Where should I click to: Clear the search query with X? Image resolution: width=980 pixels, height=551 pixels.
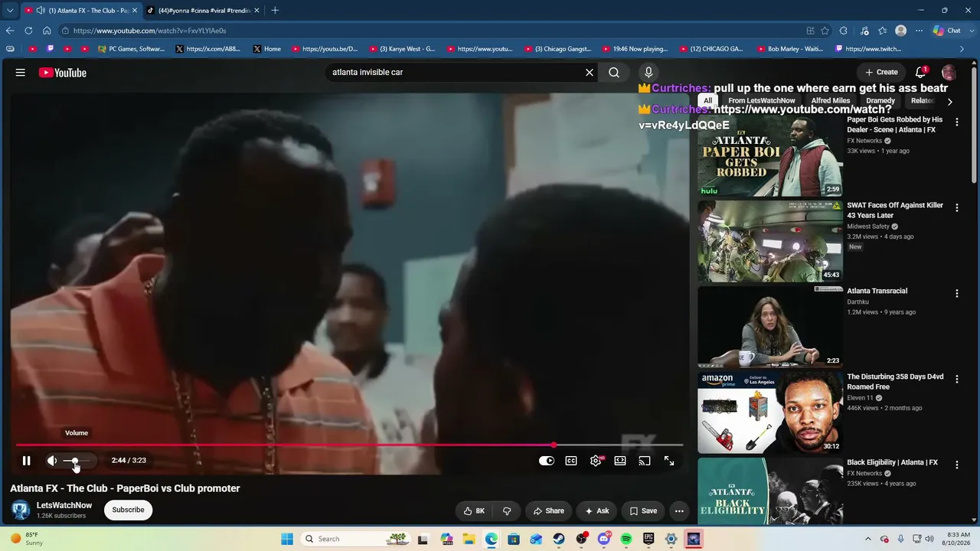pos(590,73)
